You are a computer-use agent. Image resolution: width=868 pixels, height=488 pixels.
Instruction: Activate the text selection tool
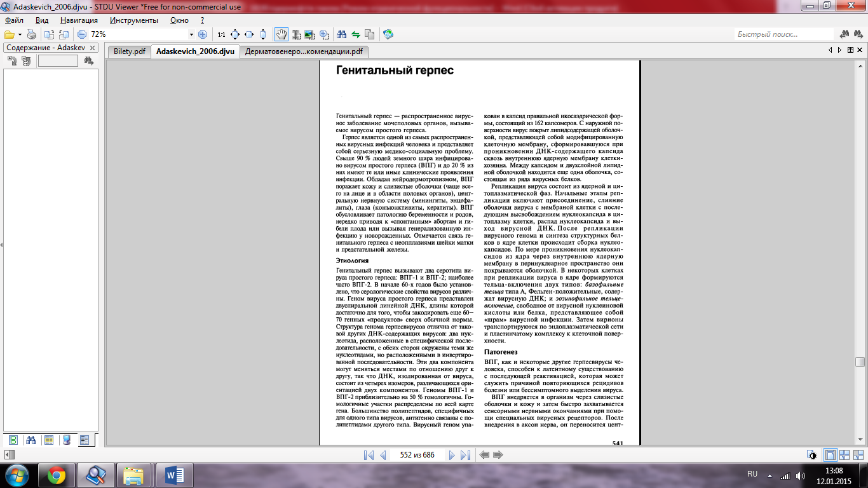(296, 34)
